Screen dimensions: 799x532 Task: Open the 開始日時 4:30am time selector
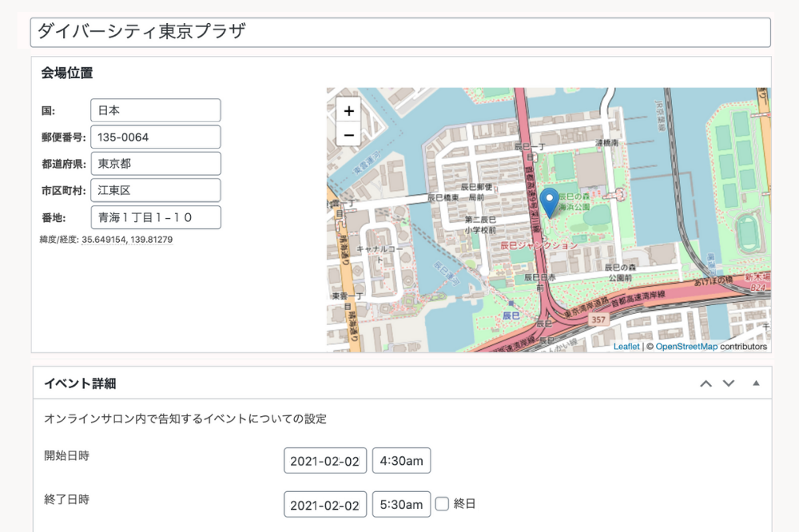401,461
